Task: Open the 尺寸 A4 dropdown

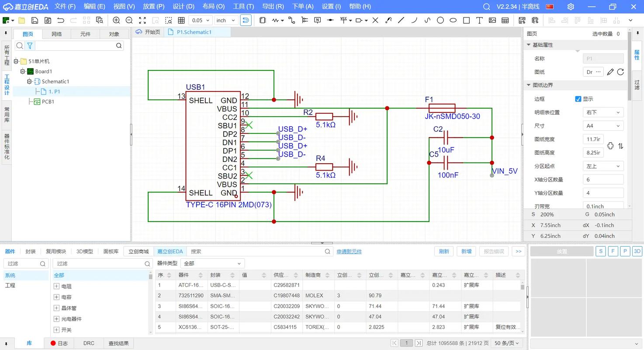Action: coord(603,126)
